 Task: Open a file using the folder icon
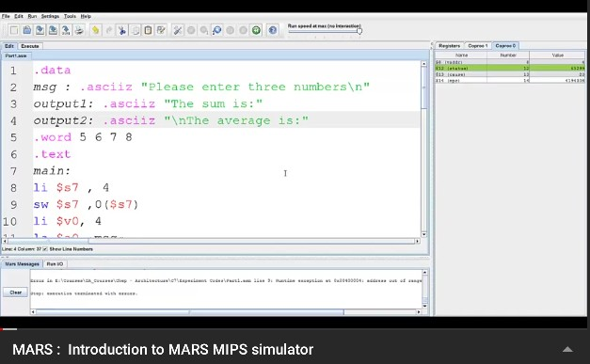27,30
